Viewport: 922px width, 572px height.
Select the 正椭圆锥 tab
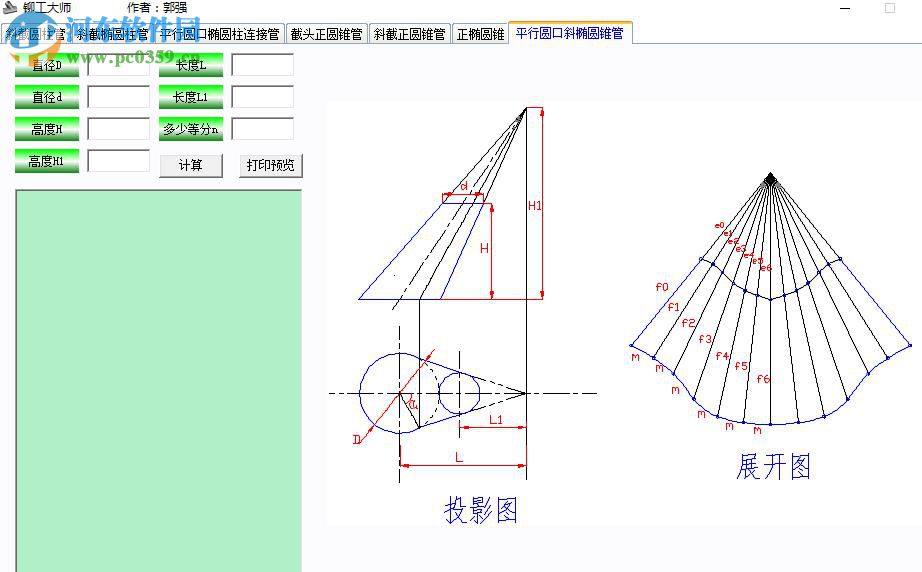click(x=480, y=34)
